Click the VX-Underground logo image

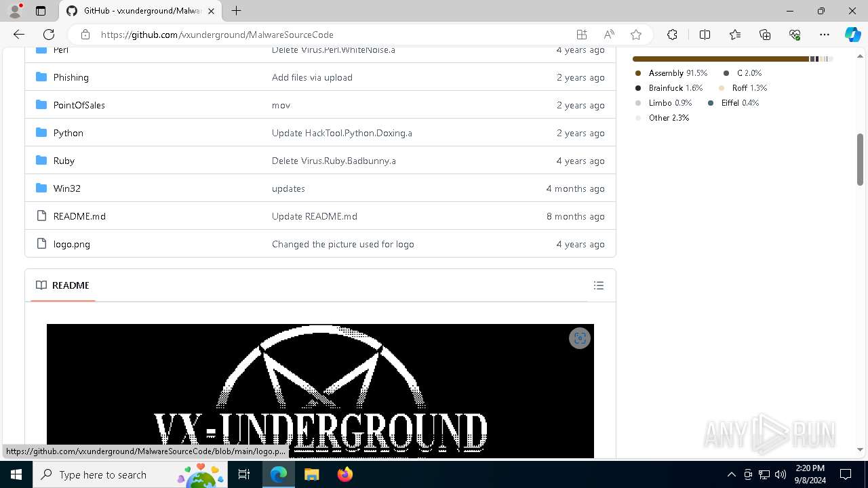320,391
